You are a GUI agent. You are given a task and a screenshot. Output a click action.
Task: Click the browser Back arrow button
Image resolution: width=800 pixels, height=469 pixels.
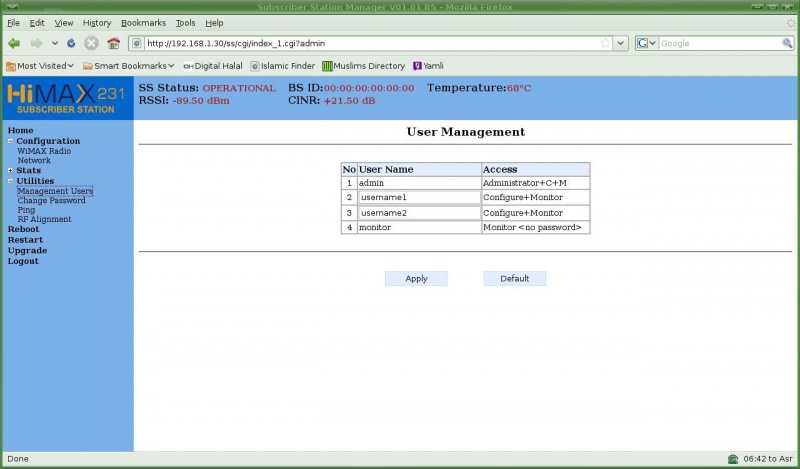point(14,43)
